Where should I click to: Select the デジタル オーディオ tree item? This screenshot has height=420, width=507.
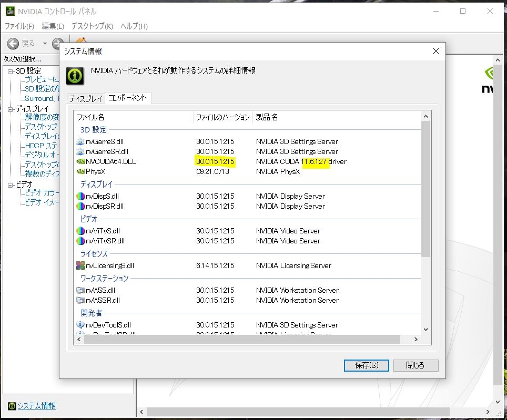click(42, 155)
